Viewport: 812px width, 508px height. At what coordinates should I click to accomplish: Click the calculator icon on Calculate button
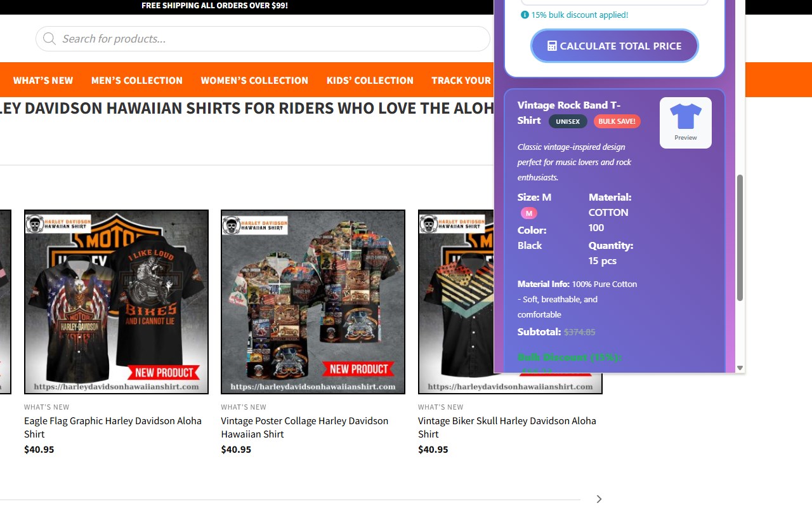pos(552,46)
